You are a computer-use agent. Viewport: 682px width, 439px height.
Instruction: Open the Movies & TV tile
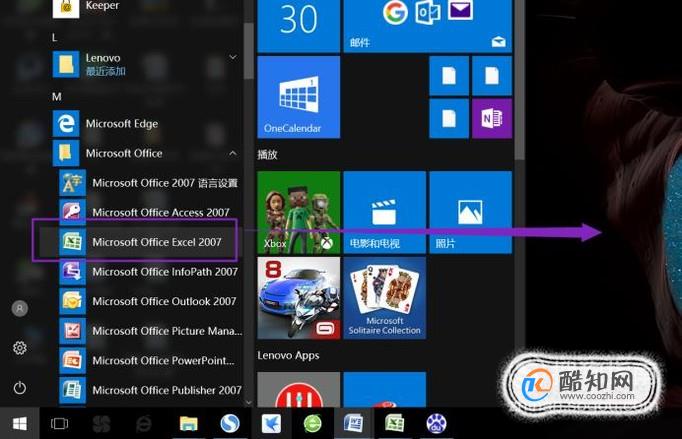click(x=384, y=212)
